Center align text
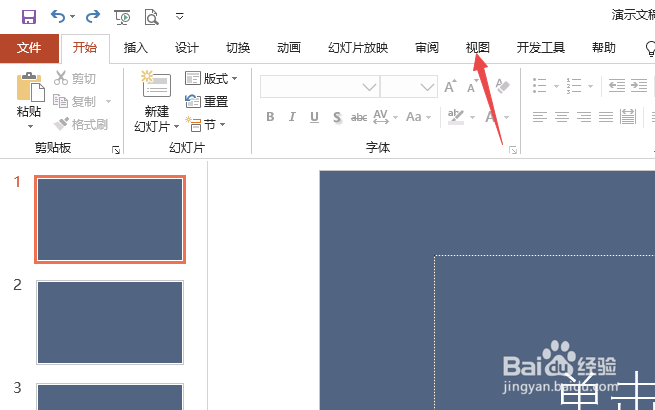 (x=562, y=117)
